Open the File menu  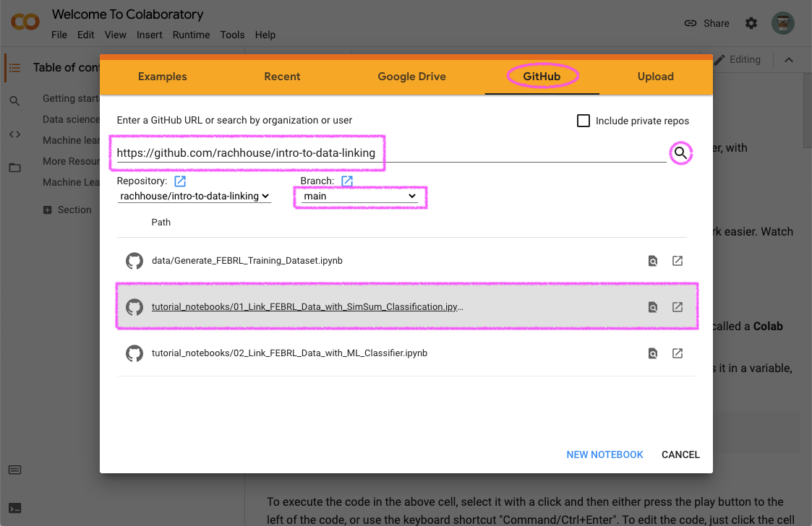click(59, 35)
